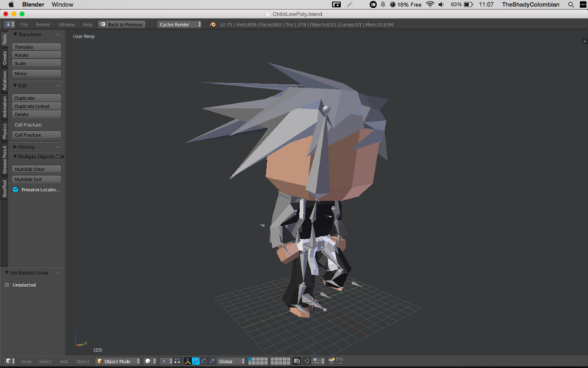The height and width of the screenshot is (368, 588).
Task: Switch to the BoolTool shelf tab
Action: tap(4, 188)
